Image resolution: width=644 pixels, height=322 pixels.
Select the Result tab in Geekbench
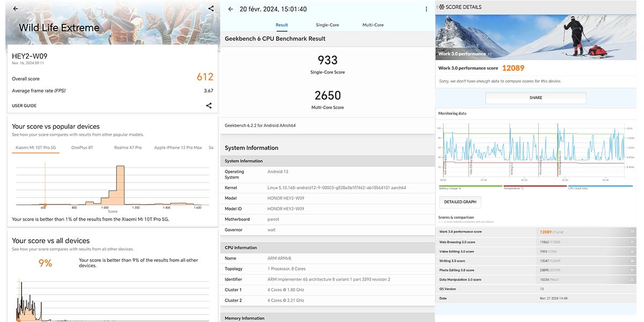pos(282,25)
